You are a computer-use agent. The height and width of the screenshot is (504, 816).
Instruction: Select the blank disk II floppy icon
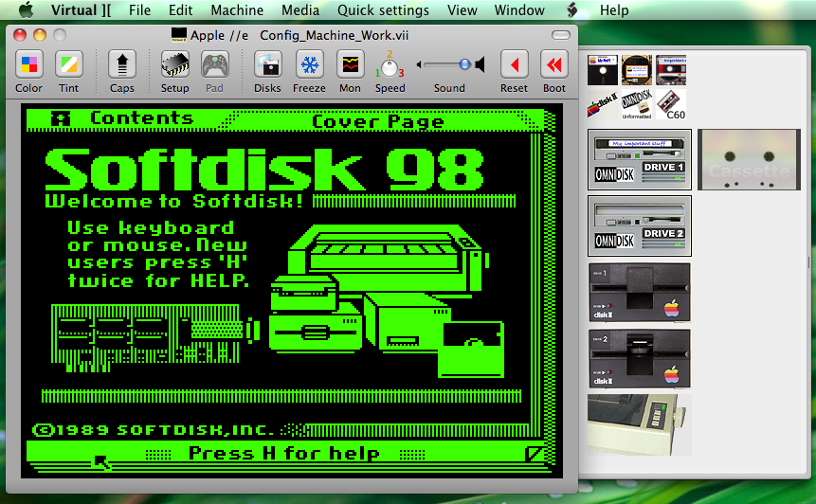click(603, 104)
